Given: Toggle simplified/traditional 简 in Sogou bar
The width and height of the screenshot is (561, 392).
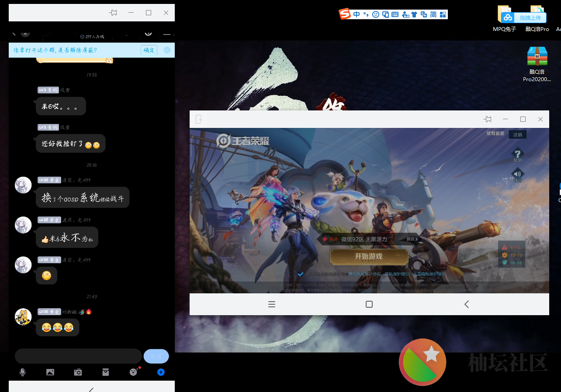Looking at the screenshot, I should click(433, 14).
